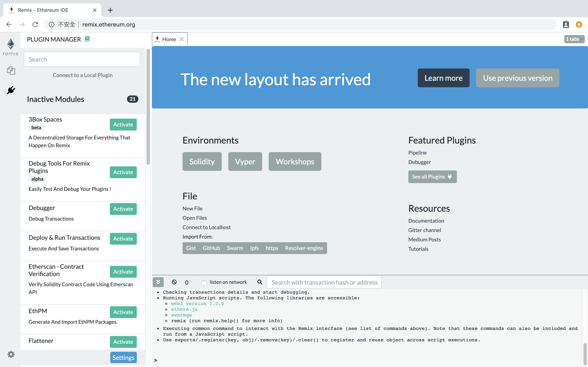Focus the plugin Search field

click(82, 59)
